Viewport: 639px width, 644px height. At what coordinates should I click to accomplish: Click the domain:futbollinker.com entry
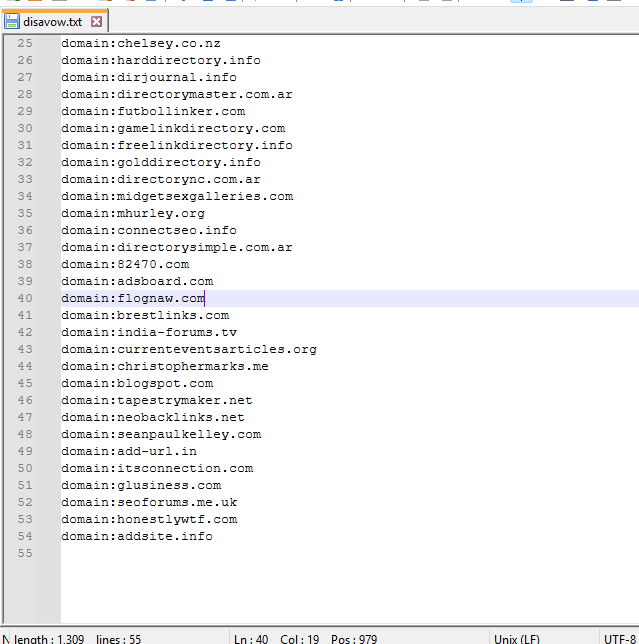pyautogui.click(x=153, y=111)
